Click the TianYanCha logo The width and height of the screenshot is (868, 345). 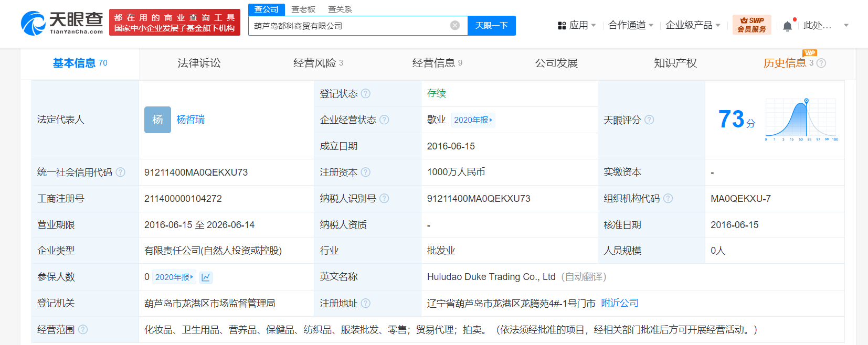point(62,23)
